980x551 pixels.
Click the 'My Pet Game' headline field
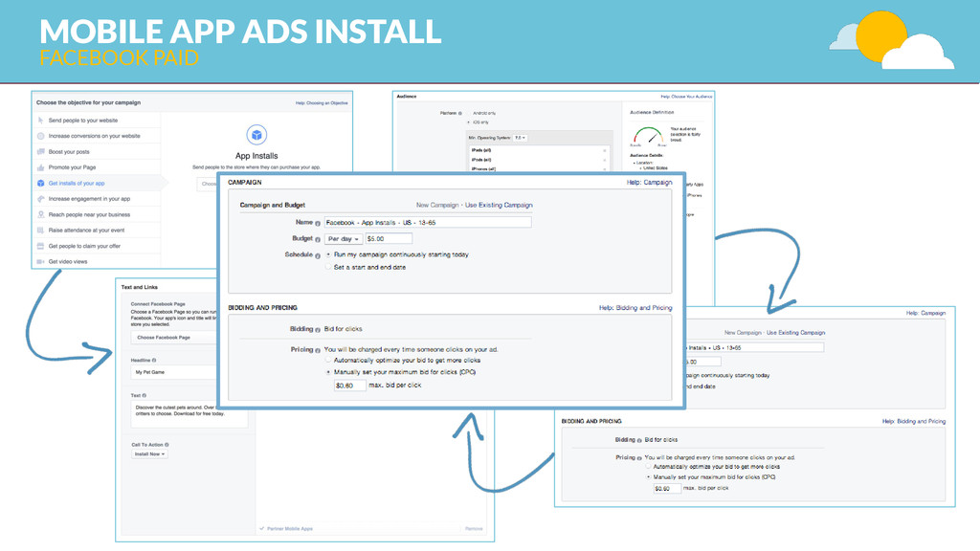click(175, 372)
